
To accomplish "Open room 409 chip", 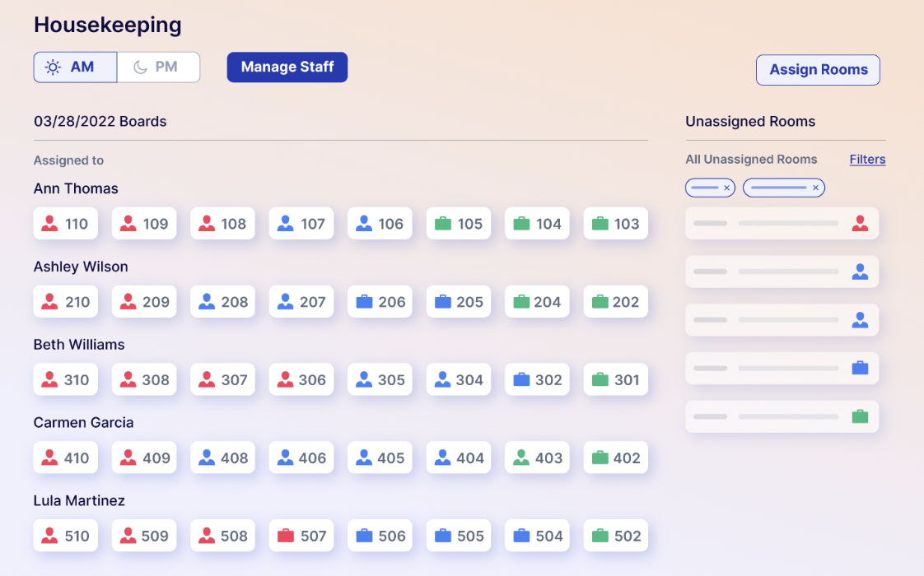I will pos(144,458).
